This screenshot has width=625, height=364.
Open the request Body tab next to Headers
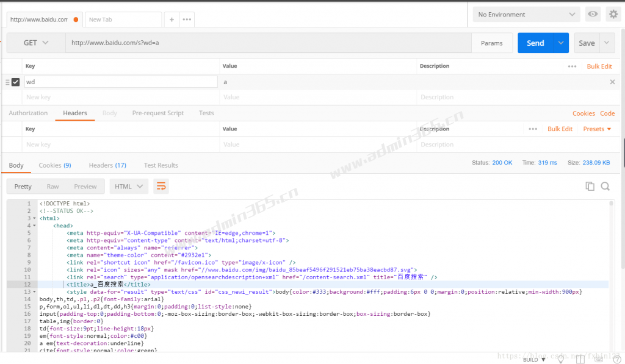[x=110, y=113]
